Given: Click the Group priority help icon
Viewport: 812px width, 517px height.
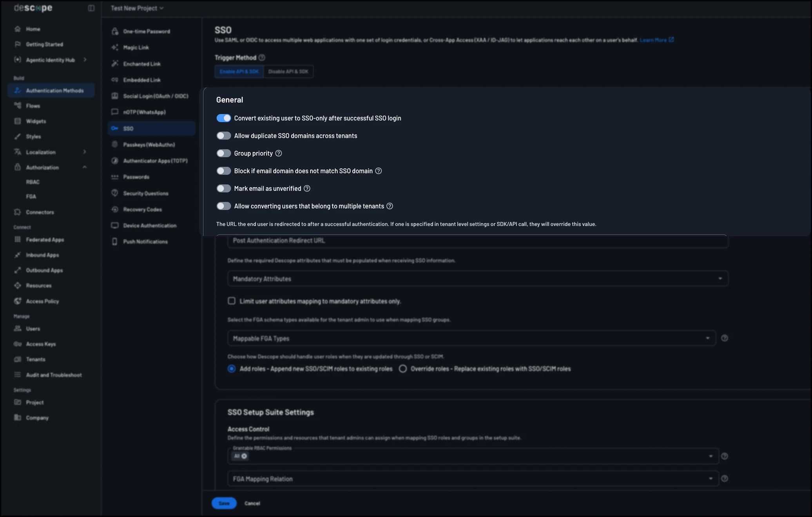Looking at the screenshot, I should pyautogui.click(x=279, y=153).
